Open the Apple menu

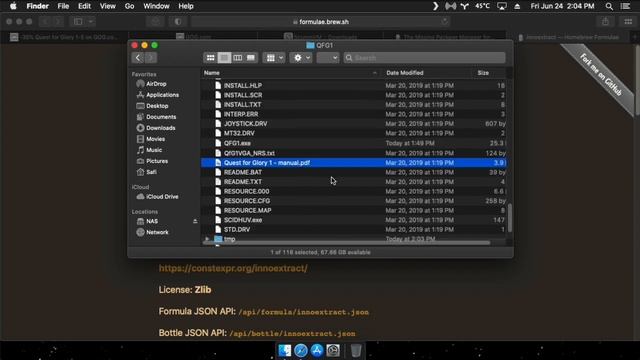(13, 6)
